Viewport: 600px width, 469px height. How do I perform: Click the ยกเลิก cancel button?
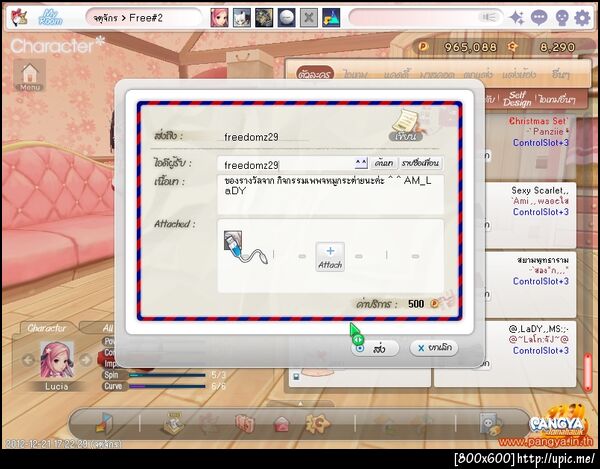434,348
